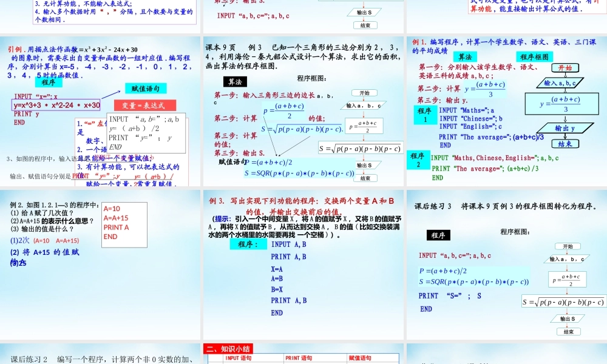The width and height of the screenshot is (607, 364).
Task: Click the cyan 程序 2 label
Action: pos(418,160)
